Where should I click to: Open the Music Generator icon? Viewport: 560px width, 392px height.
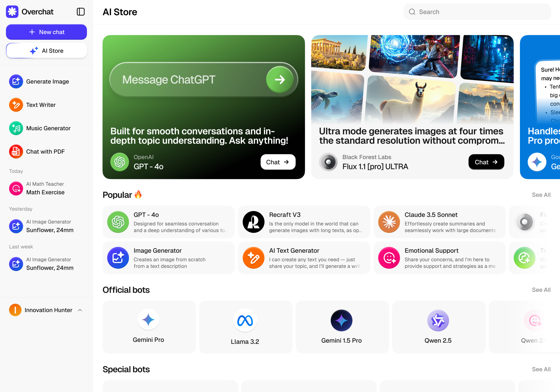pos(16,128)
